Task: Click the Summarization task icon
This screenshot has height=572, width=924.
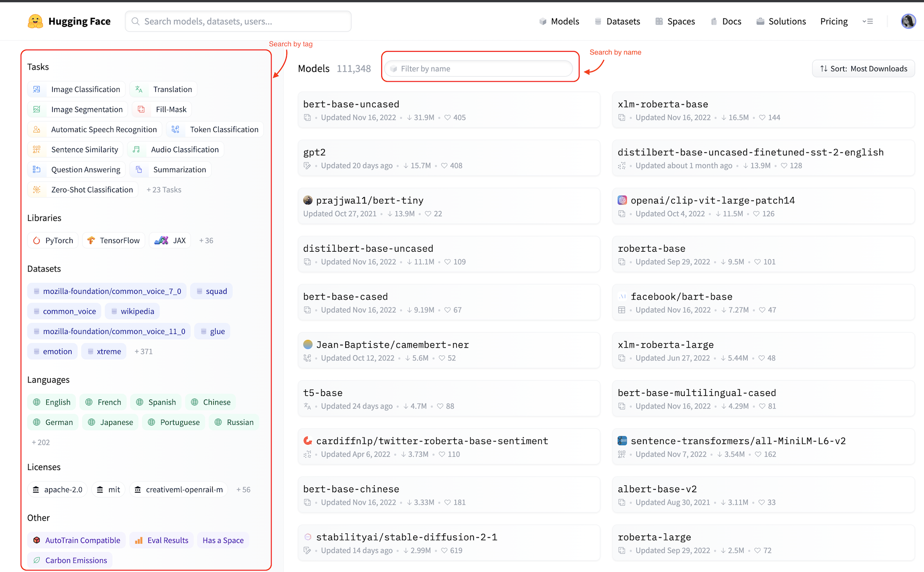Action: point(139,170)
